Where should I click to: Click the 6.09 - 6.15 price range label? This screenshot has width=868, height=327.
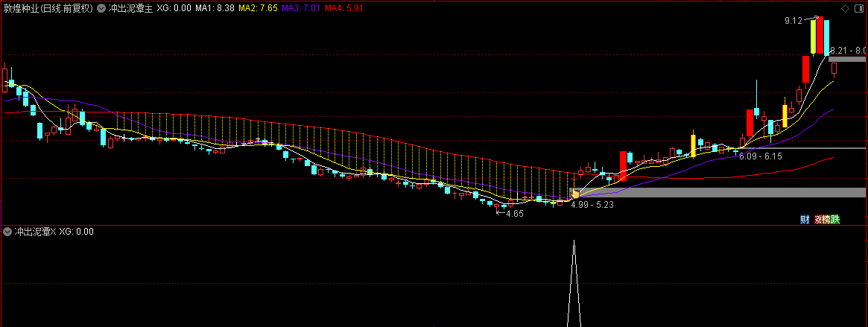761,156
